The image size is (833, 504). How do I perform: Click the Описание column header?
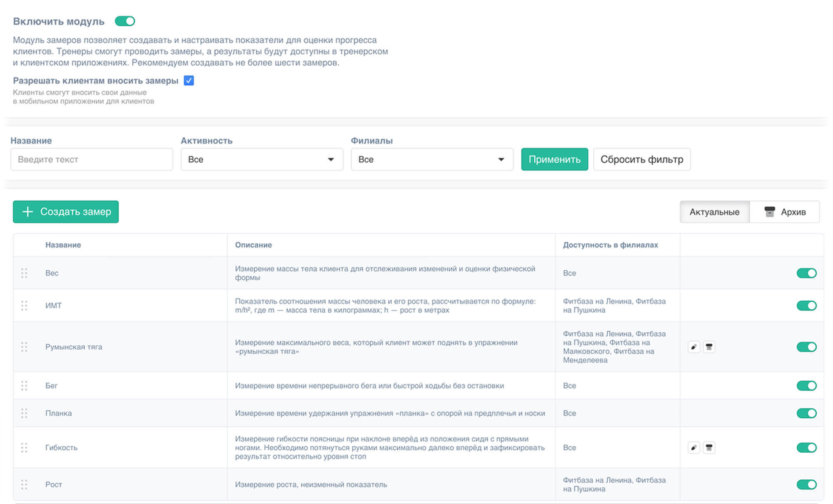point(253,245)
